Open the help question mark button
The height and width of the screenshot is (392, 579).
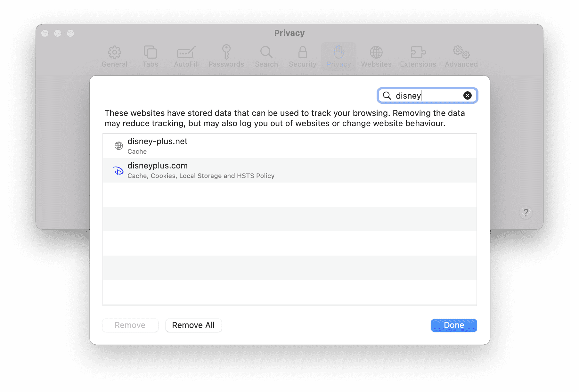click(526, 213)
